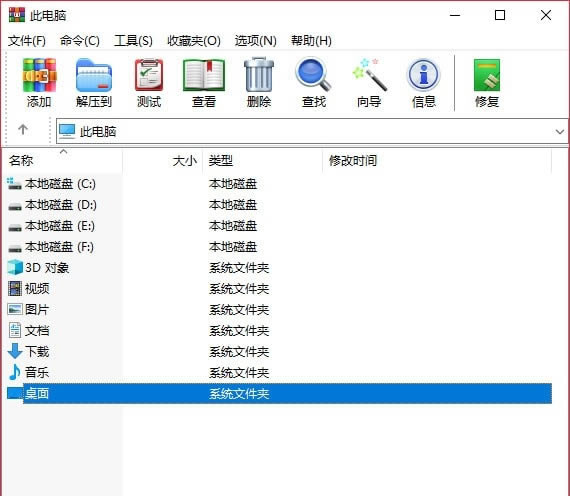Click the Test (测试) clipboard icon
This screenshot has height=496, width=570.
tap(149, 75)
